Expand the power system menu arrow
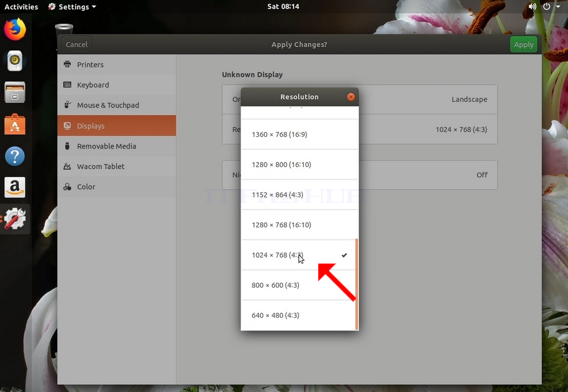The height and width of the screenshot is (392, 568). tap(558, 7)
